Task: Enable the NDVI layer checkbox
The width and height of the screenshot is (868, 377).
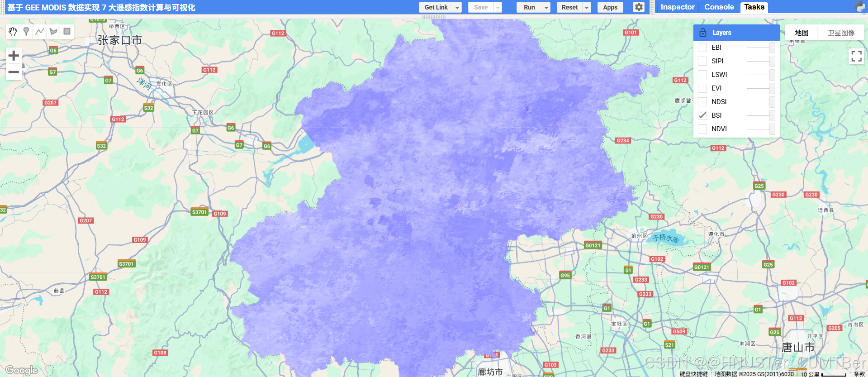Action: [x=702, y=129]
